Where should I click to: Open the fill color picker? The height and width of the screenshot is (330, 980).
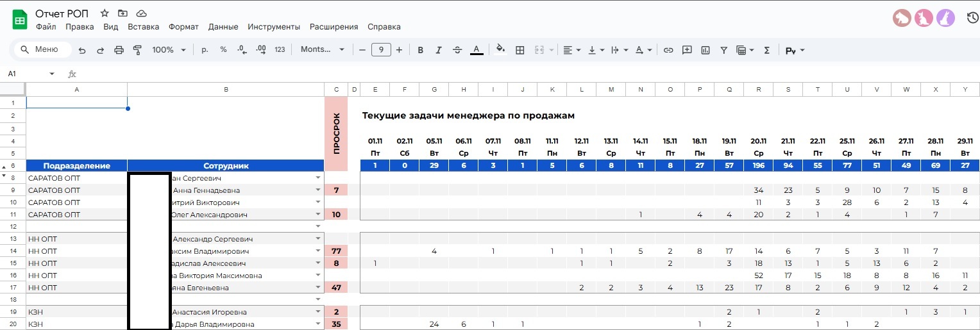tap(500, 50)
